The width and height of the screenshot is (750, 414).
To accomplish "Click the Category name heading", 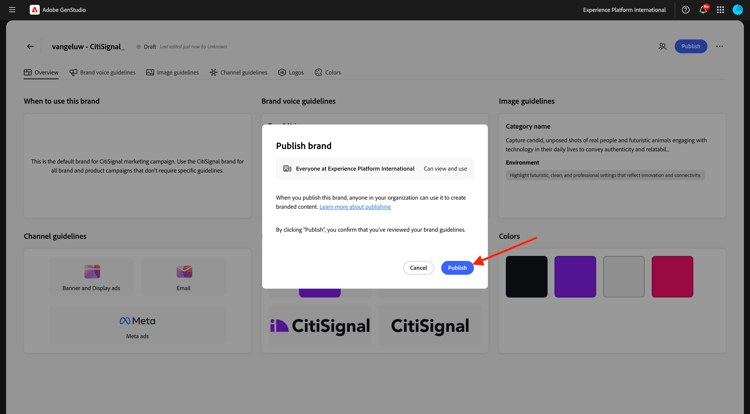I will pyautogui.click(x=528, y=126).
